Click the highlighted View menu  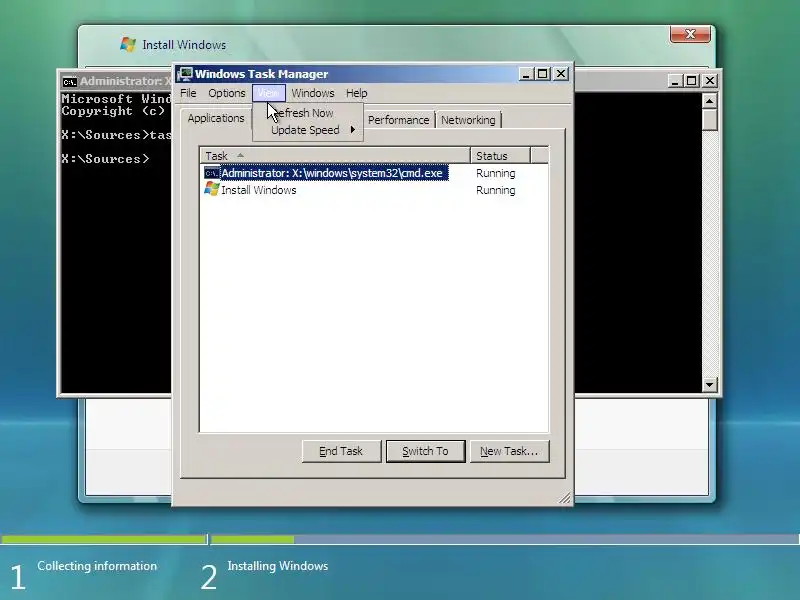(268, 93)
